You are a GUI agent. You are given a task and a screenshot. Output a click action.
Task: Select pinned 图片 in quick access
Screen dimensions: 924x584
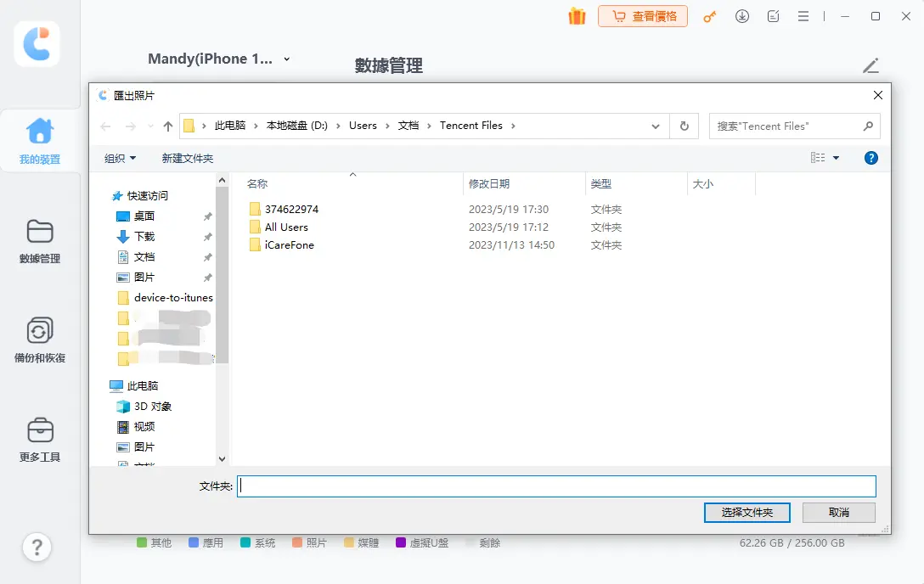pyautogui.click(x=144, y=277)
